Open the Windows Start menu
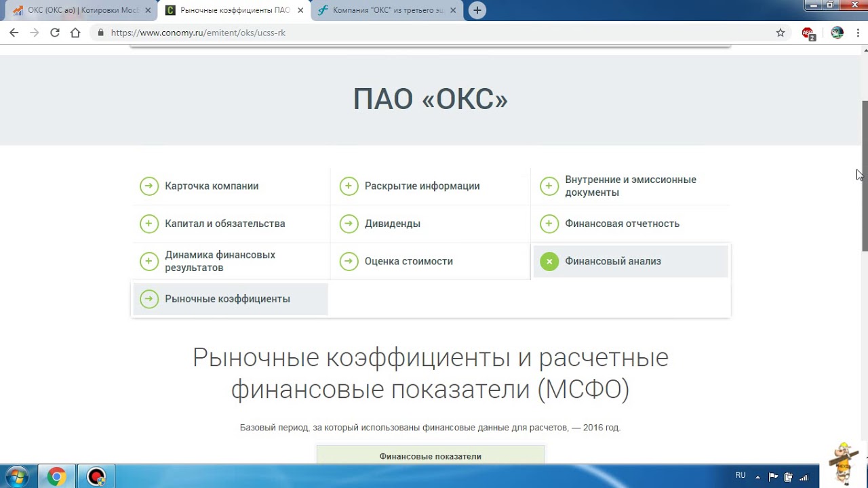 click(16, 476)
